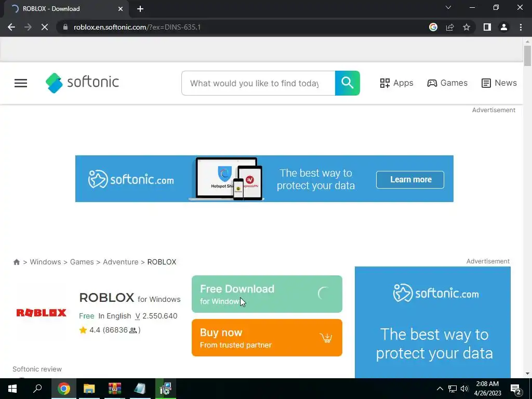Click the Softonic logo
Image resolution: width=532 pixels, height=399 pixels.
(82, 83)
